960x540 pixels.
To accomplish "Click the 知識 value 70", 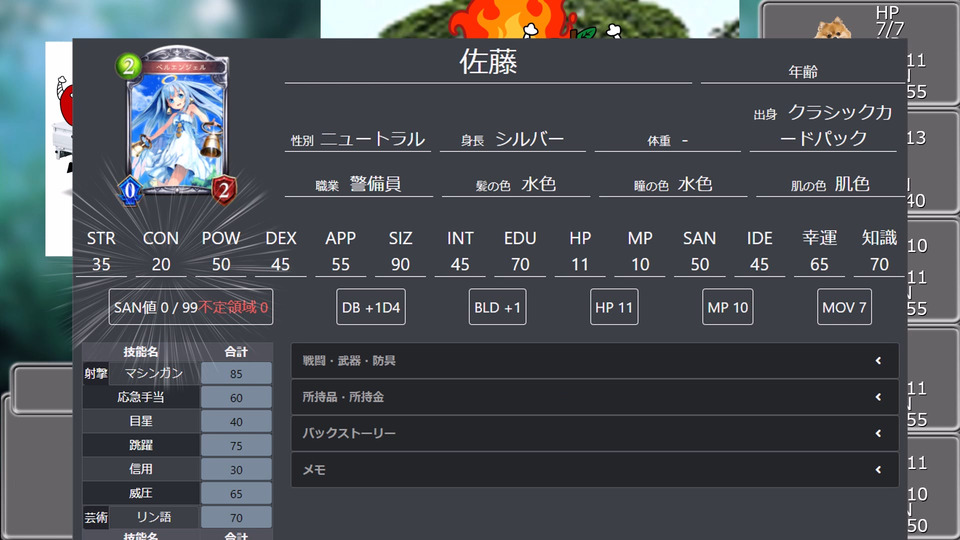I will 879,264.
